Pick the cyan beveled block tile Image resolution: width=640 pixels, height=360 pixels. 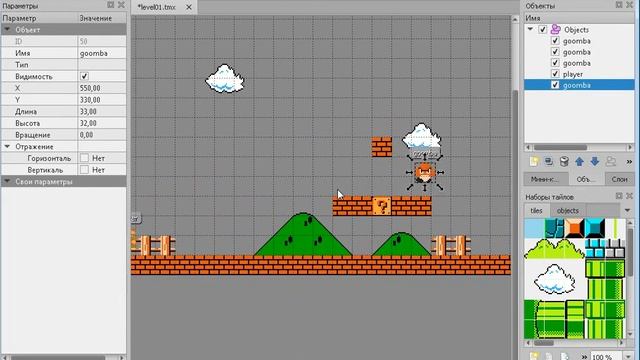(595, 228)
